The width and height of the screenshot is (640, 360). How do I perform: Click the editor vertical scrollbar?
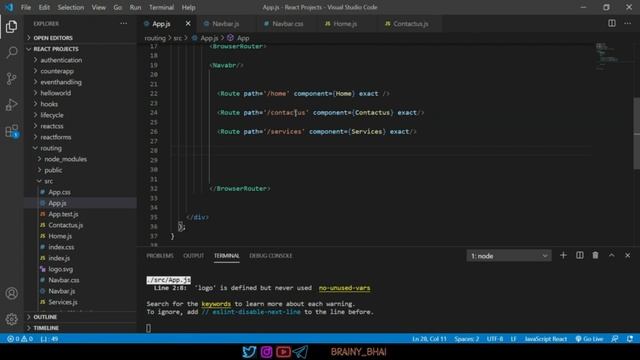point(636,133)
